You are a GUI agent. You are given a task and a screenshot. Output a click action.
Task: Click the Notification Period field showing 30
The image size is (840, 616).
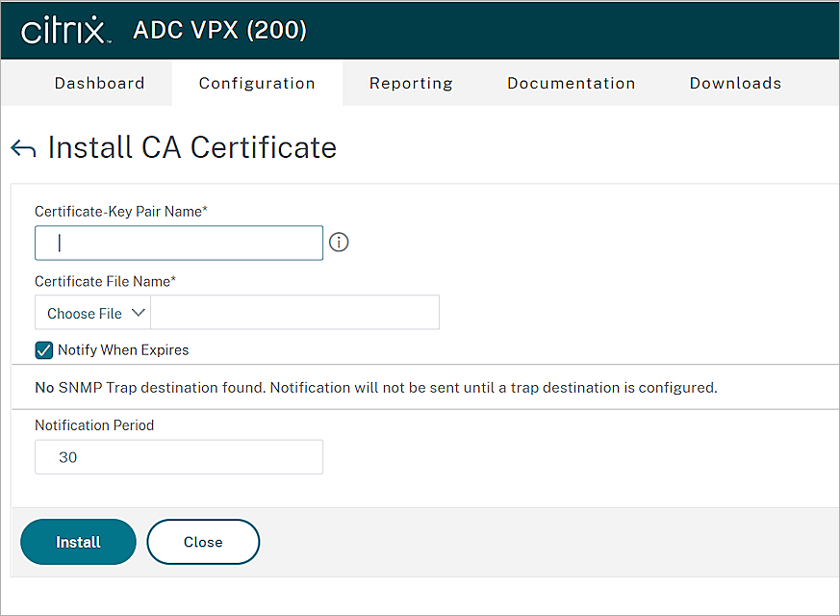click(x=178, y=456)
